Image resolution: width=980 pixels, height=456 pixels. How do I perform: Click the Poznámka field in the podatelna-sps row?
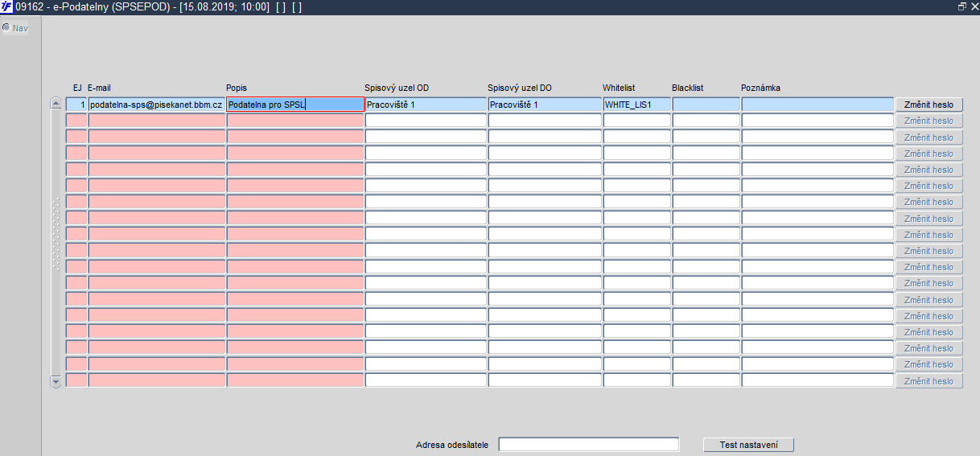817,105
